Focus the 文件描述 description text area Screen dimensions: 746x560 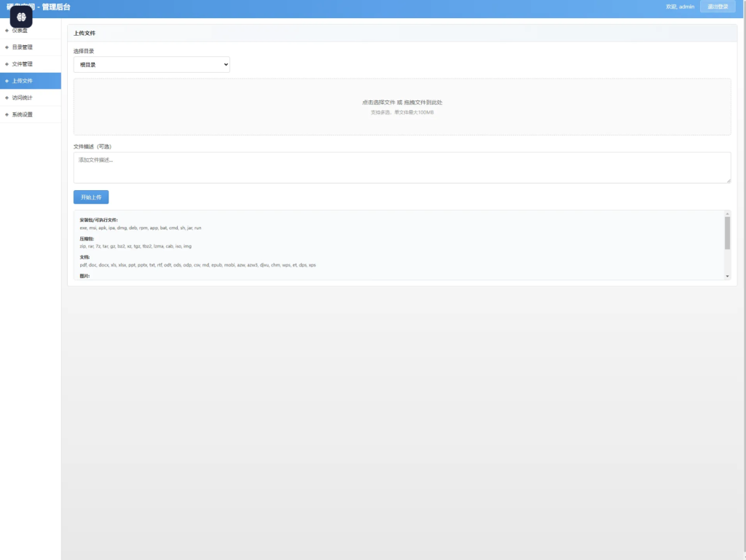click(x=402, y=167)
